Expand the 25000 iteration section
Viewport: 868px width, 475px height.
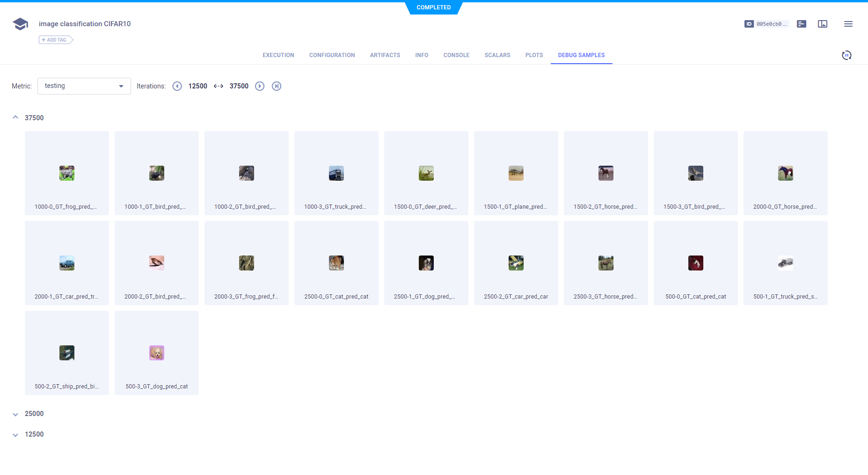15,414
